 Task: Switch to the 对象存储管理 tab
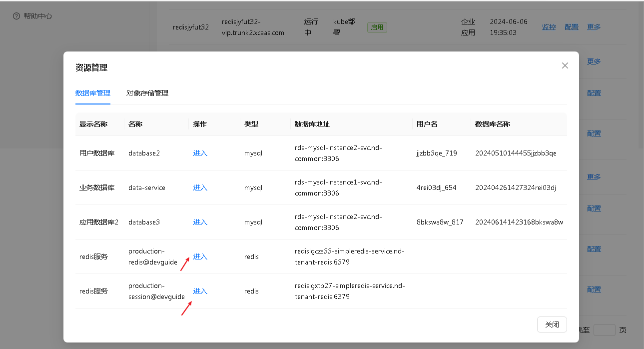click(x=147, y=93)
